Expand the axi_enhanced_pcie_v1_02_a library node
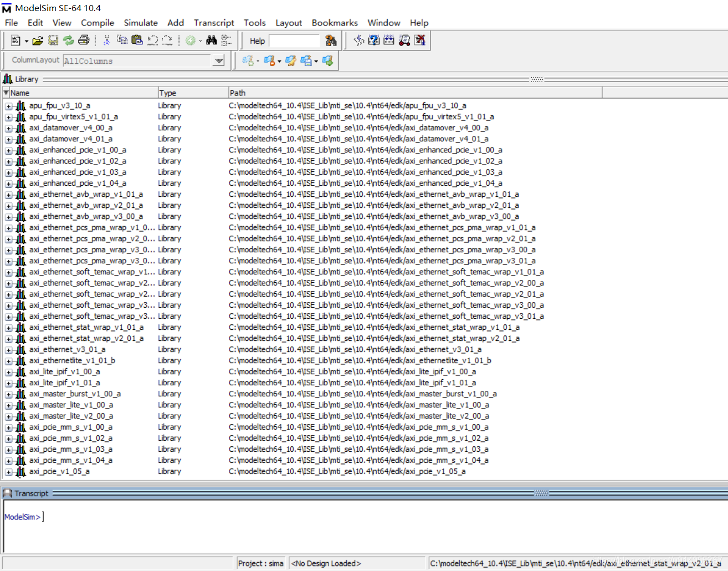 pos(8,161)
